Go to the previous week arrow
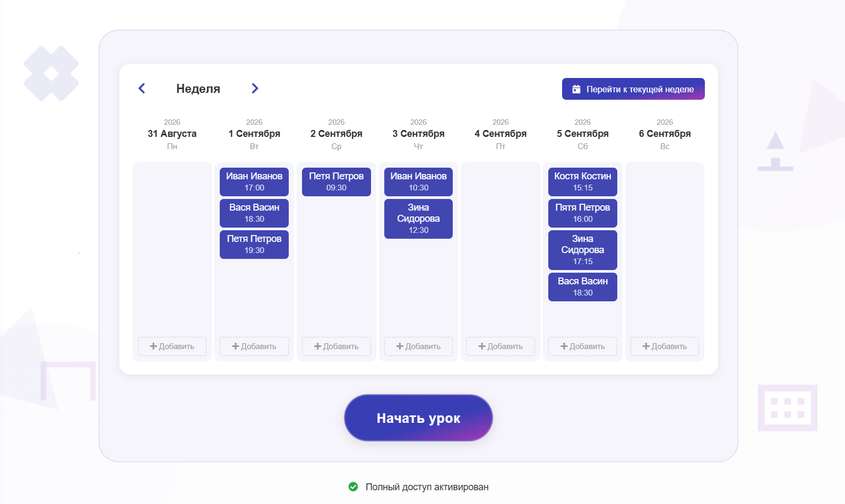 tap(142, 89)
